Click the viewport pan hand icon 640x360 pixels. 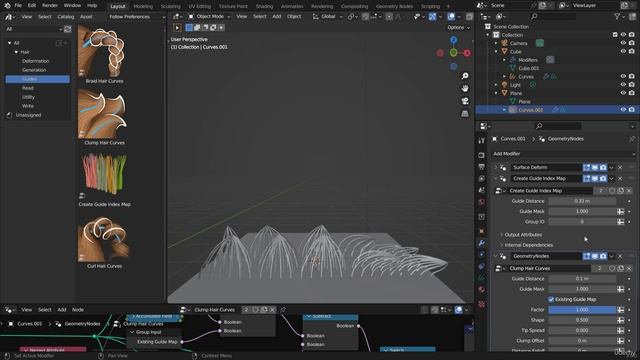465,88
